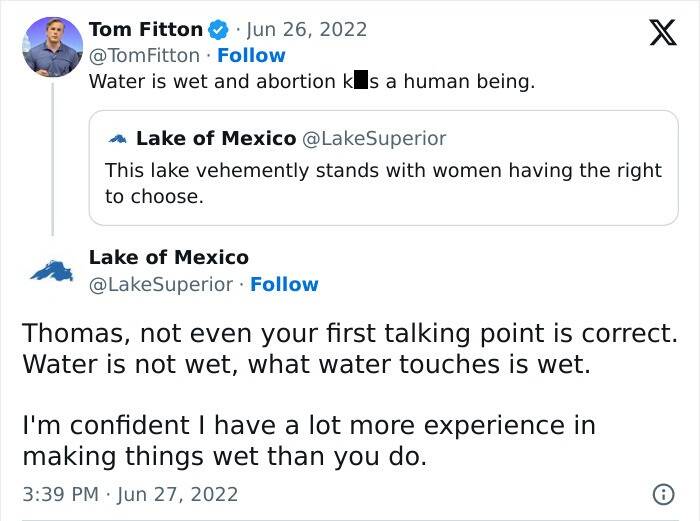The height and width of the screenshot is (521, 700).
Task: Click the 'I'm confident I have' paragraph
Action: [x=308, y=441]
